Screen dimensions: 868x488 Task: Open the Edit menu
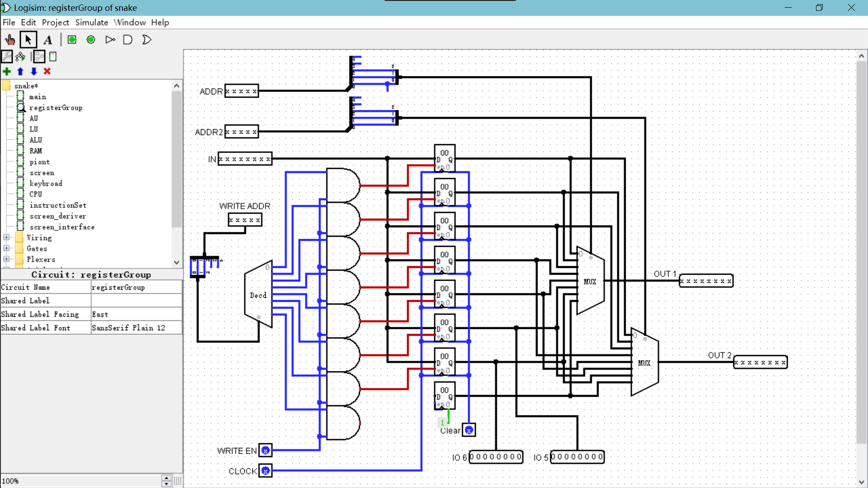(28, 22)
